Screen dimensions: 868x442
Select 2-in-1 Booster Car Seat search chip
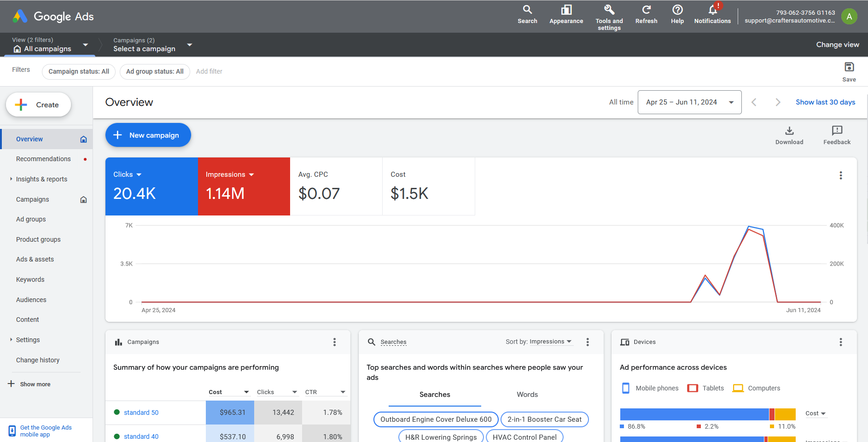(544, 419)
